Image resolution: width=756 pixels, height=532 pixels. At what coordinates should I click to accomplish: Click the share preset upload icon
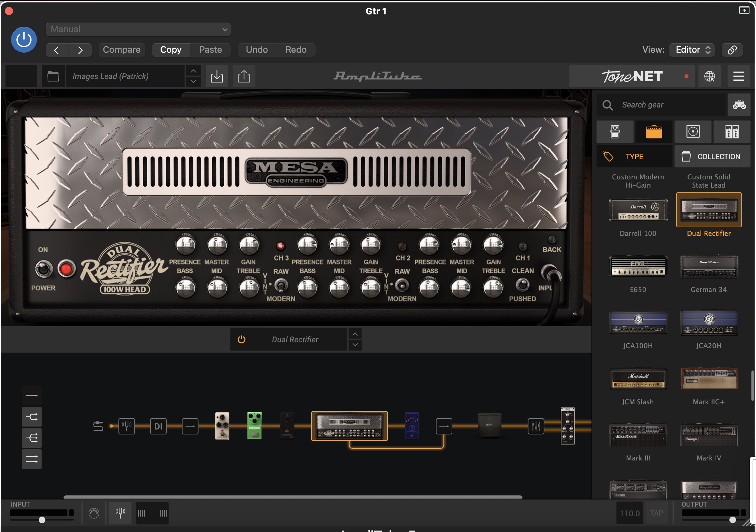click(244, 76)
